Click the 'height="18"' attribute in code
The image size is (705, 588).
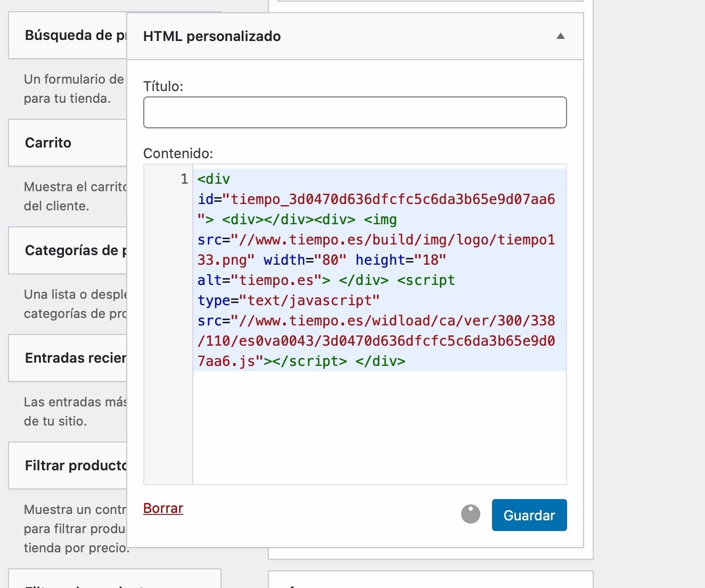pos(401,260)
